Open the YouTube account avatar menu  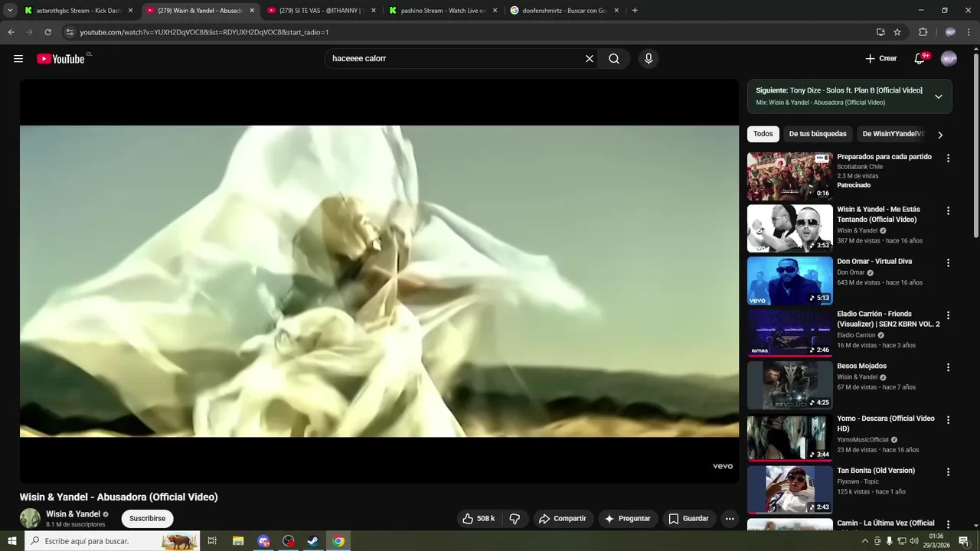pos(949,59)
